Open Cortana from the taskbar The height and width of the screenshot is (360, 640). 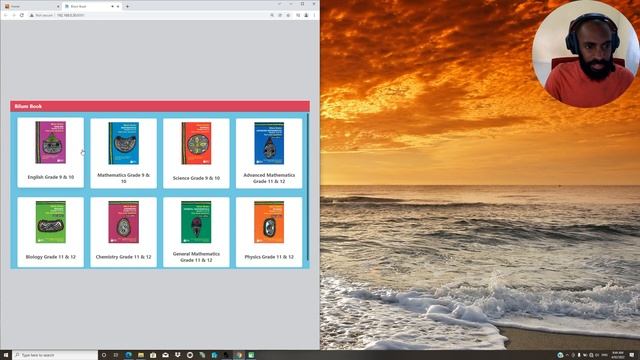(x=104, y=355)
